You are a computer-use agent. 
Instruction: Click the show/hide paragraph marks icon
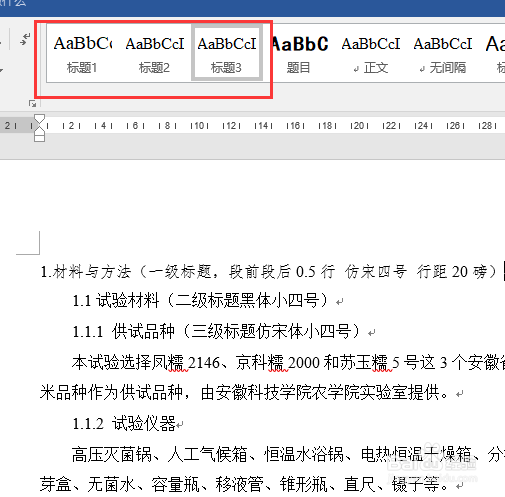(25, 39)
